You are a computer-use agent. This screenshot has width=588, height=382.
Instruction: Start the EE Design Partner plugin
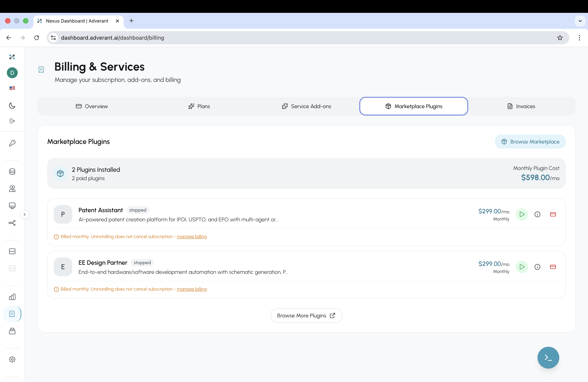pos(522,267)
